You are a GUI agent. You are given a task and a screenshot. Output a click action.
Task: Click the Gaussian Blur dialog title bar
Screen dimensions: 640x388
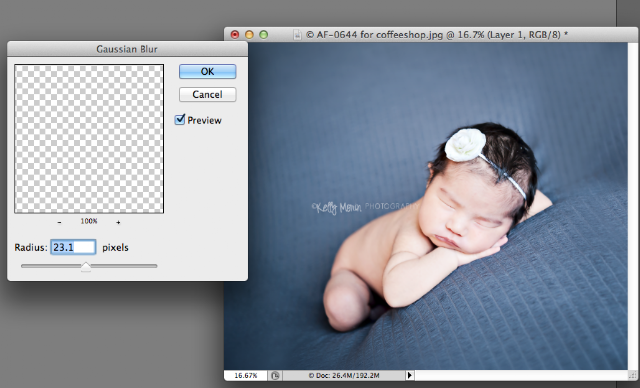coord(127,49)
